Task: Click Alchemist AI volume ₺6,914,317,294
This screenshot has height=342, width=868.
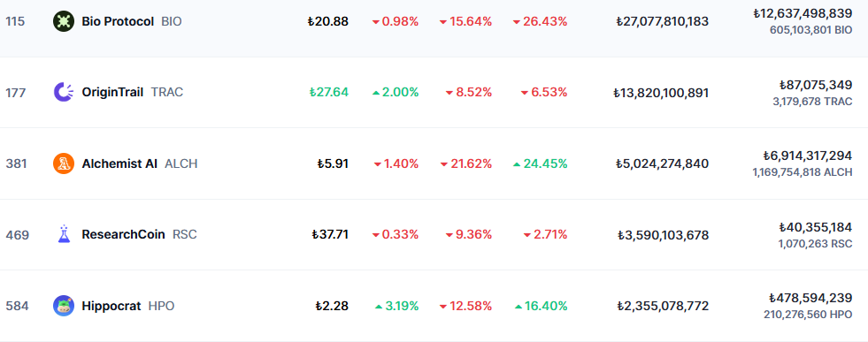Action: 808,156
